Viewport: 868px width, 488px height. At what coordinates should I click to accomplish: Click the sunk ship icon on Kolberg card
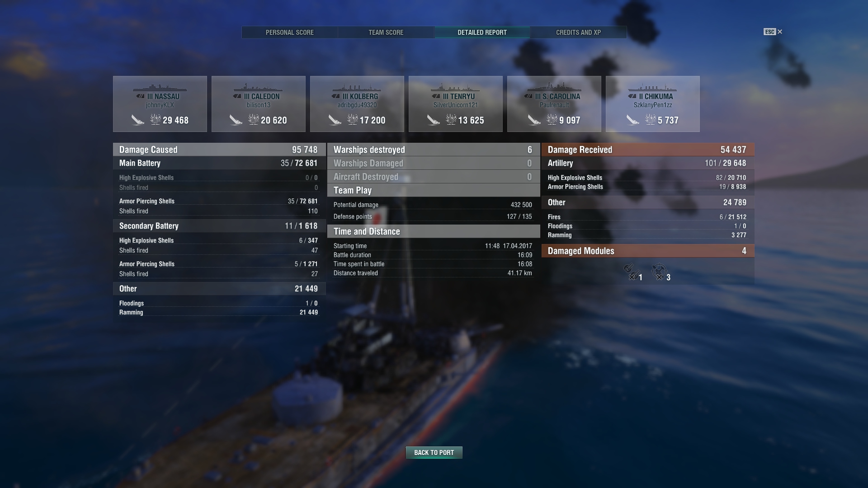pos(335,120)
